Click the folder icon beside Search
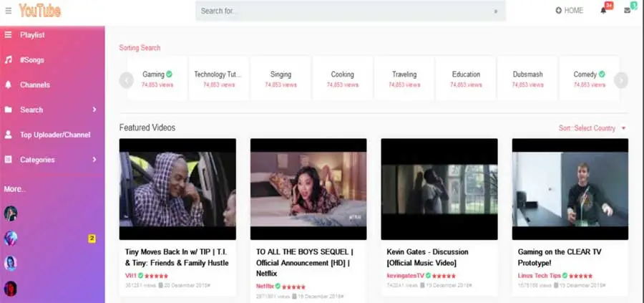The height and width of the screenshot is (303, 644). tap(8, 110)
